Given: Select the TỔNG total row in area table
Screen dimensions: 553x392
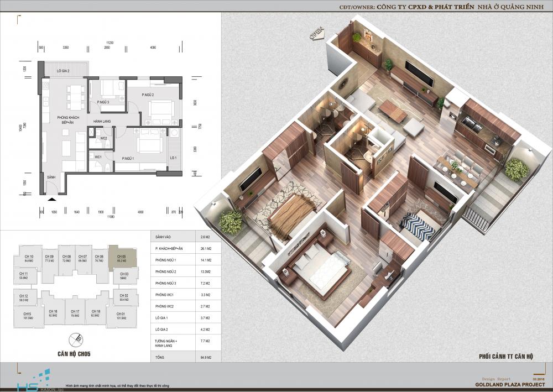Looking at the screenshot, I should click(186, 358).
